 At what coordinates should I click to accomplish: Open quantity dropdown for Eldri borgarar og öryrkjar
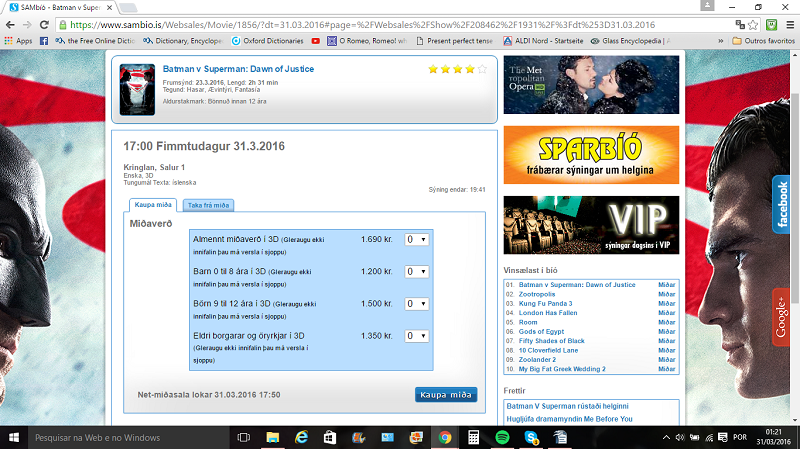click(x=417, y=336)
